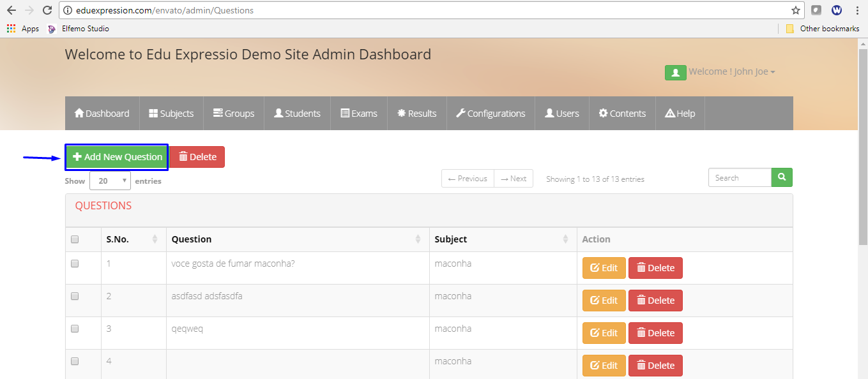Click the 'maconha' subject in row 1
The width and height of the screenshot is (868, 379).
(453, 264)
